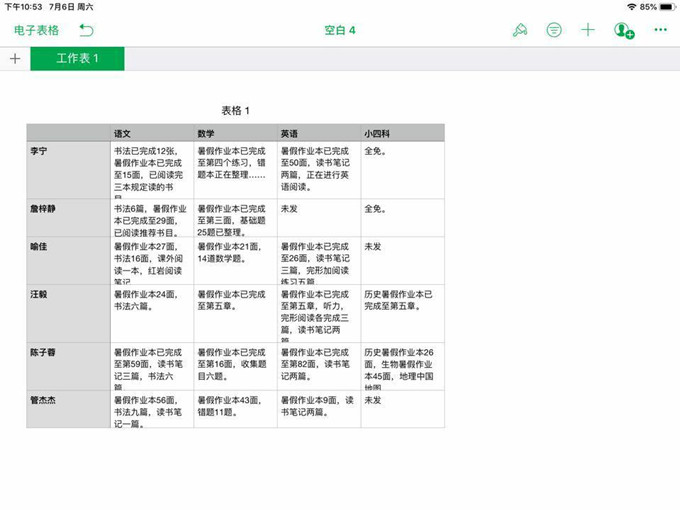
Task: Tap the clock showing 下午10:53
Action: (x=23, y=7)
